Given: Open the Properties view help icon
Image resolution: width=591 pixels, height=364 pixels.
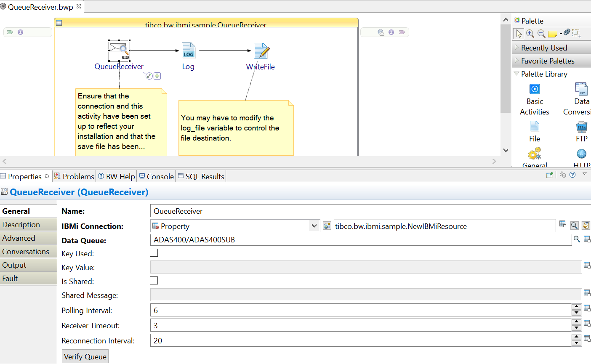Looking at the screenshot, I should pos(572,175).
